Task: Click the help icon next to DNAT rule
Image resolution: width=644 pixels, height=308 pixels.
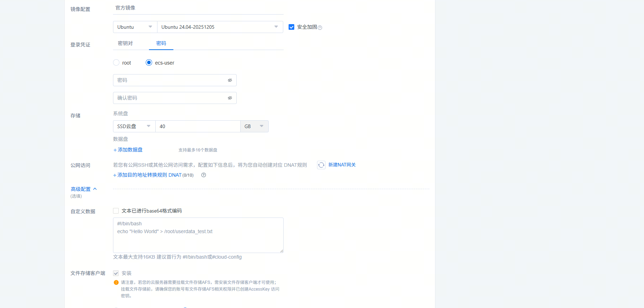Action: 204,175
